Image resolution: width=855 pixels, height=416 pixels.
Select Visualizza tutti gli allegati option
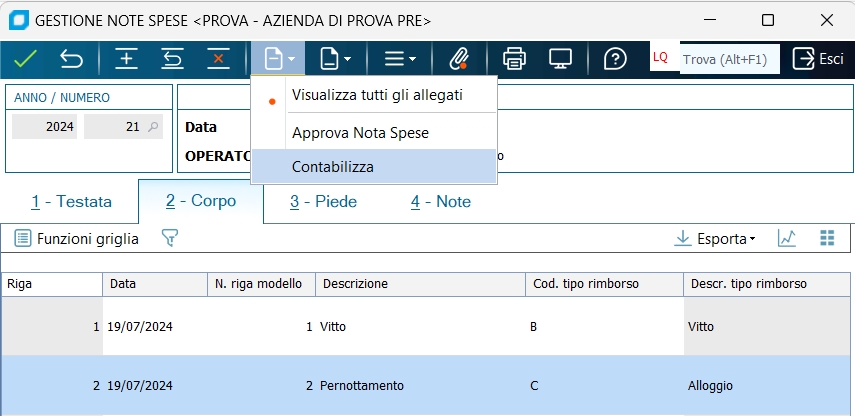[x=377, y=95]
